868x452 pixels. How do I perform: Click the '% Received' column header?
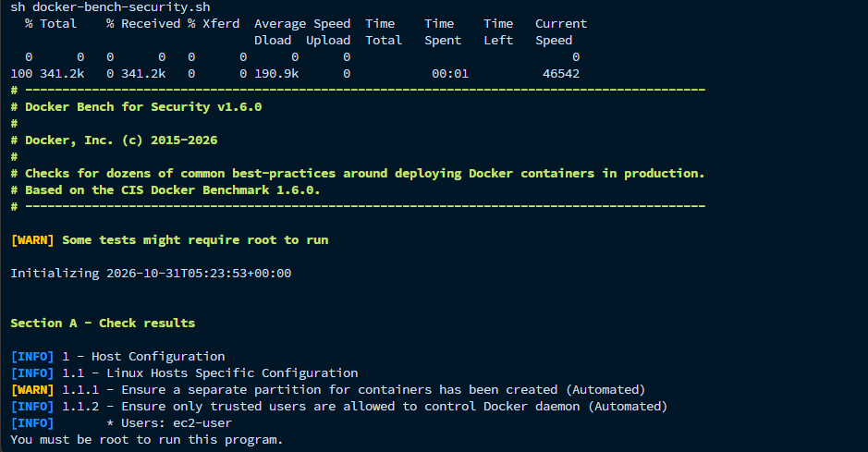click(x=143, y=24)
